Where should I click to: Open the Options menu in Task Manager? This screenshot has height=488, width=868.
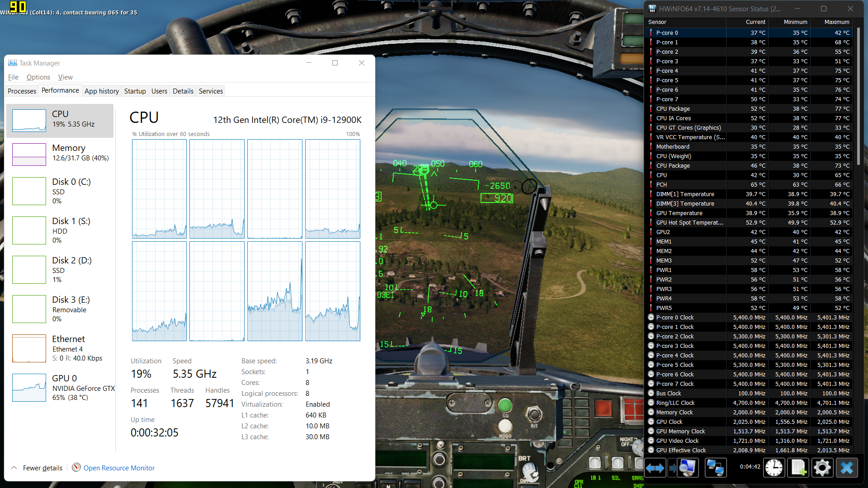pyautogui.click(x=38, y=77)
